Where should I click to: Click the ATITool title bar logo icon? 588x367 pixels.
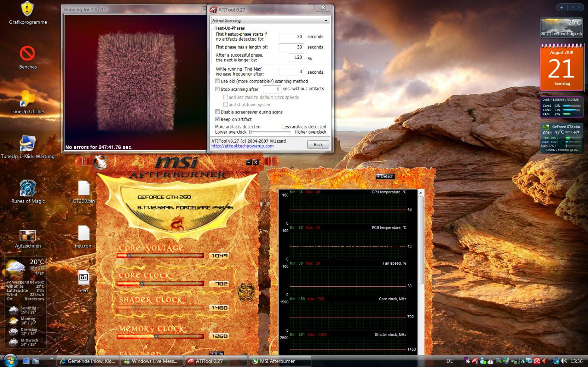(213, 10)
